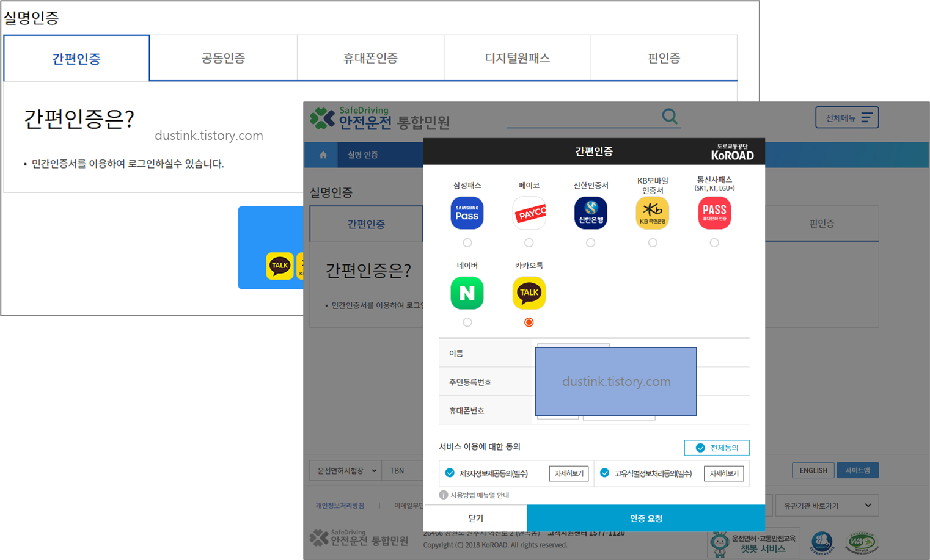Viewport: 930px width, 560px height.
Task: Click the WA web accessibility mark
Action: (862, 542)
